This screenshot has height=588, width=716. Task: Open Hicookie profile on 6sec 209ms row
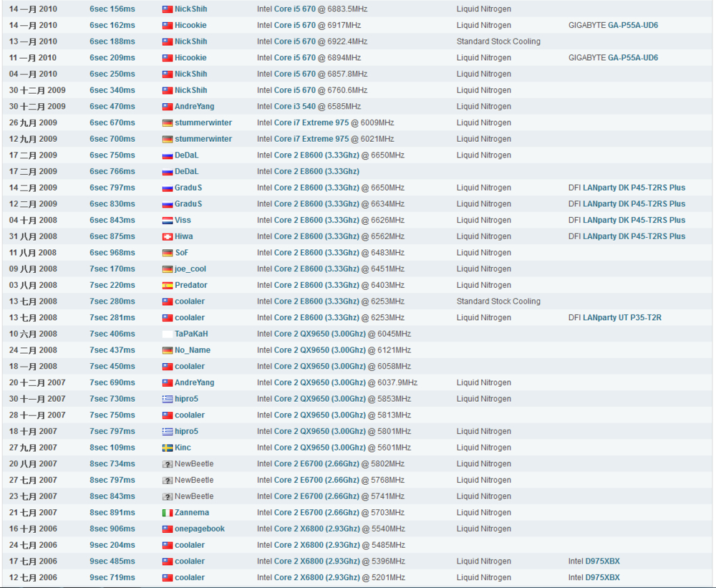point(190,58)
